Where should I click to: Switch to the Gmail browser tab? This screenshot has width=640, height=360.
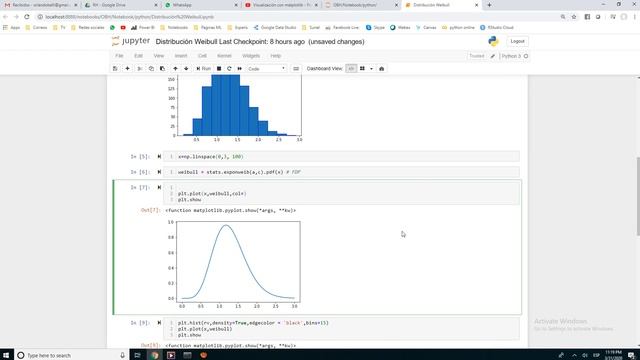coord(40,5)
